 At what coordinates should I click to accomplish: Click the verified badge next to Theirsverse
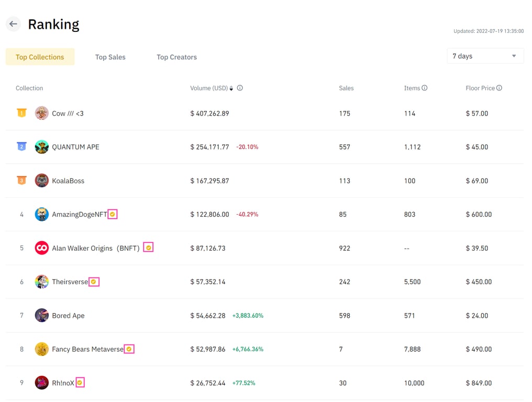pyautogui.click(x=94, y=282)
